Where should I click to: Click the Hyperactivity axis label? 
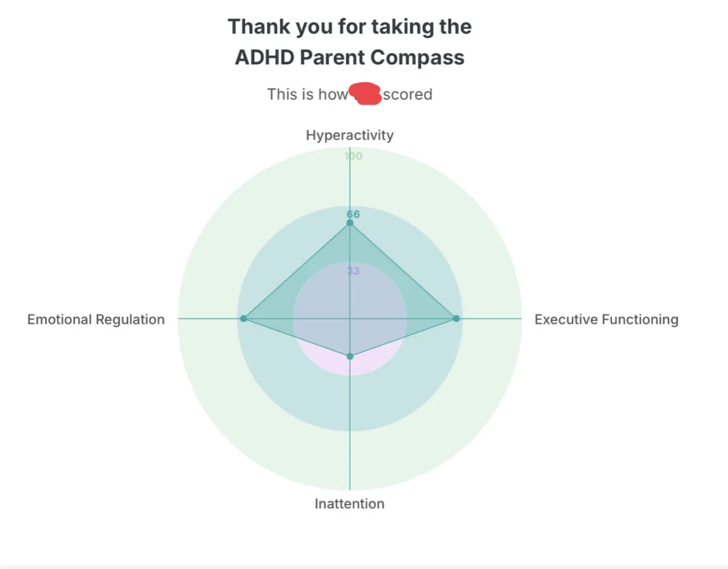click(x=349, y=135)
